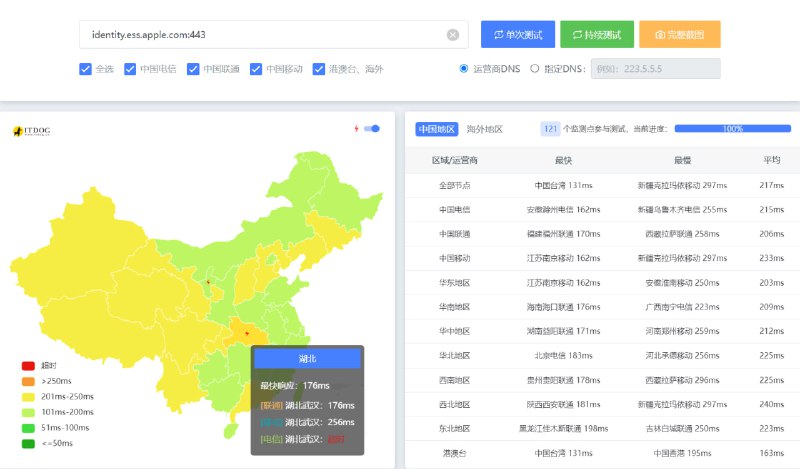Click the orange Hubei province on the map
800x469 pixels.
248,332
